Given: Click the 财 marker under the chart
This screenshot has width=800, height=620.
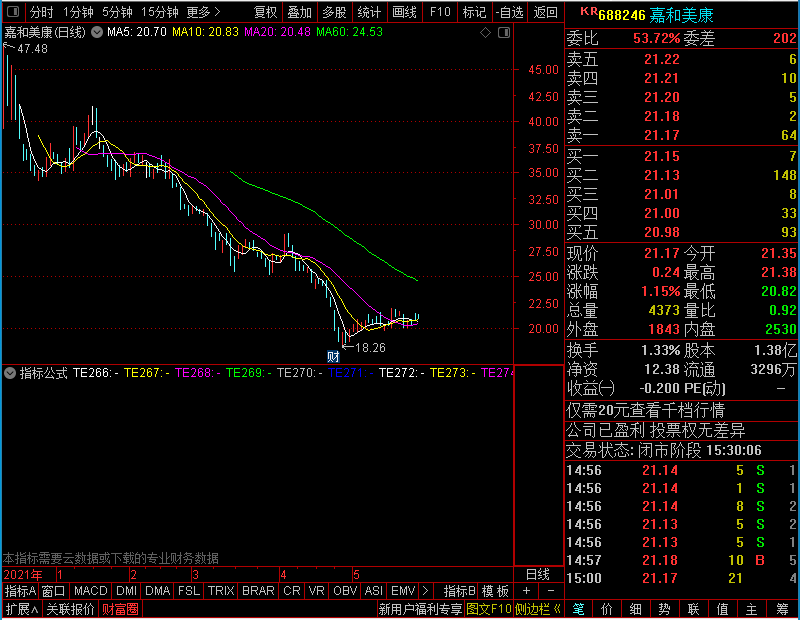Looking at the screenshot, I should coord(333,356).
